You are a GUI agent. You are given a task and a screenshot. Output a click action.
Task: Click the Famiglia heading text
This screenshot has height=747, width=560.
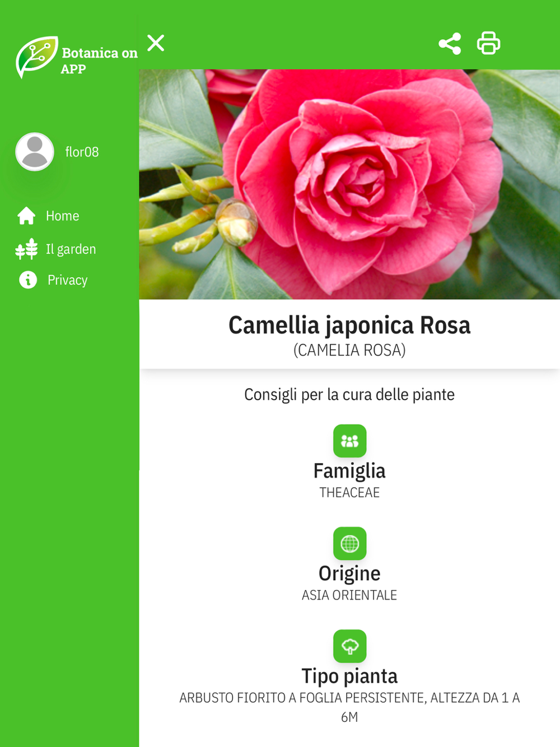(x=349, y=471)
